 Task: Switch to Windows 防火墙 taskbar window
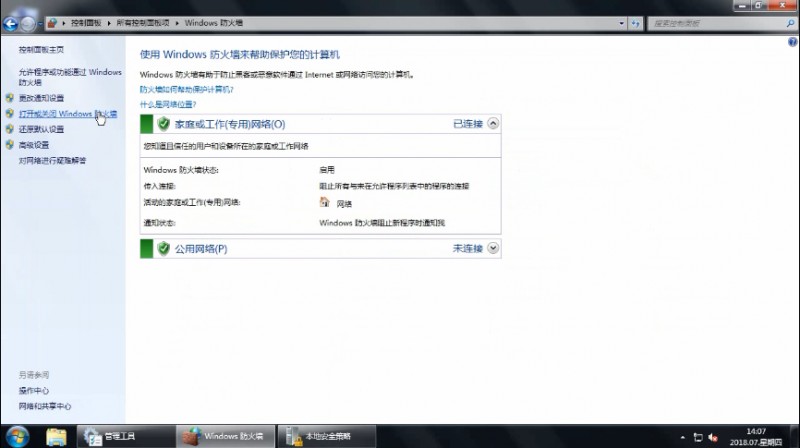click(x=226, y=436)
